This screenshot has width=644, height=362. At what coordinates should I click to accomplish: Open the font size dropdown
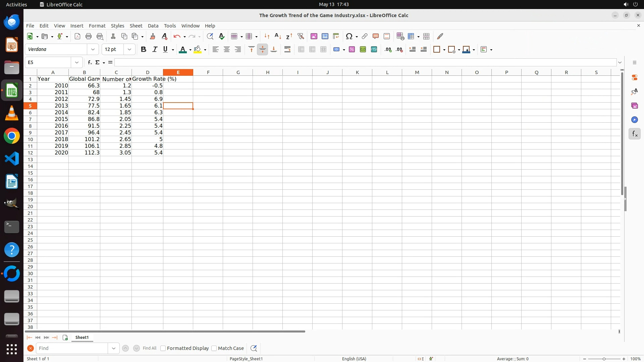129,50
